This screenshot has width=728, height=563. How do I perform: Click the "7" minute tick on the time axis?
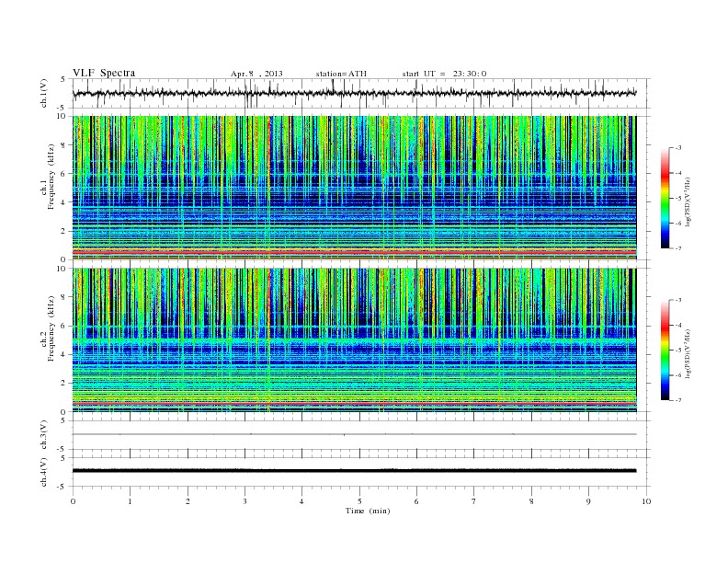pyautogui.click(x=474, y=501)
